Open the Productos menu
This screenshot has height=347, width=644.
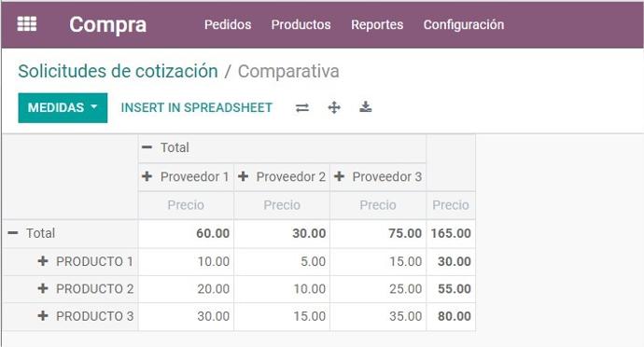[301, 24]
